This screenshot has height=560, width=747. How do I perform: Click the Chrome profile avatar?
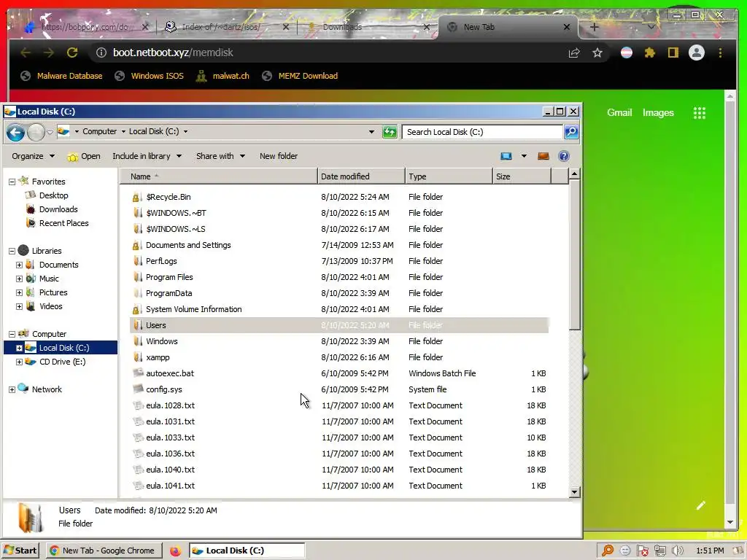click(x=697, y=52)
